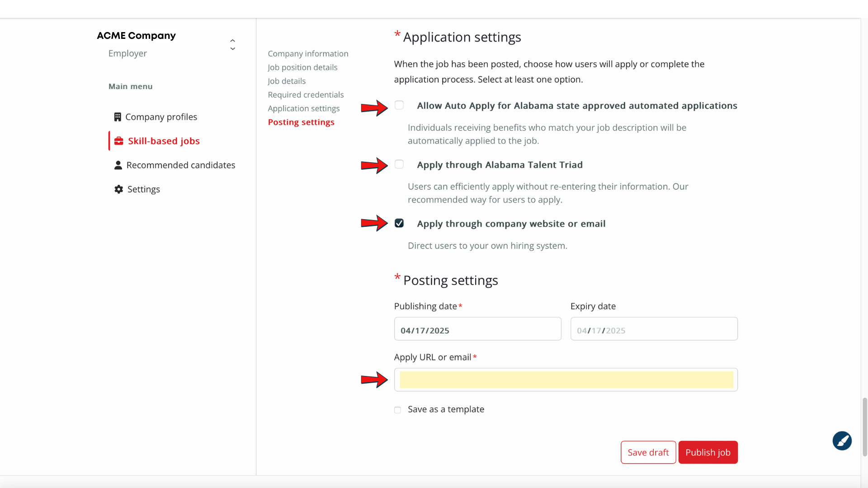Uncheck Apply through company website or email
Viewport: 868px width, 488px height.
[x=399, y=223]
